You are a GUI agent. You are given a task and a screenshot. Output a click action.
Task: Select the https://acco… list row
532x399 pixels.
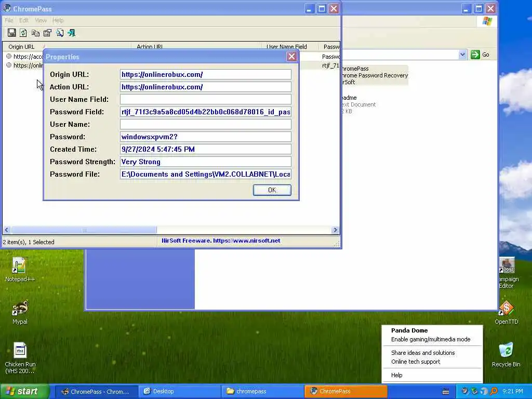point(24,57)
